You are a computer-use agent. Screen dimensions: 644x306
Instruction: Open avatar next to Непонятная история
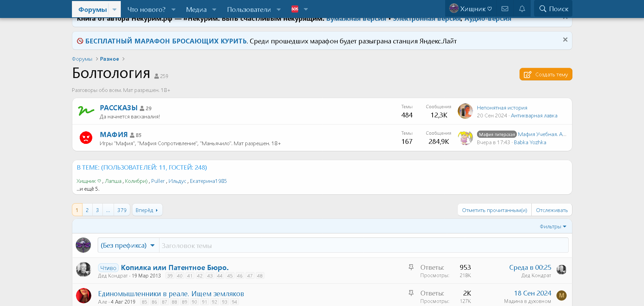click(465, 111)
